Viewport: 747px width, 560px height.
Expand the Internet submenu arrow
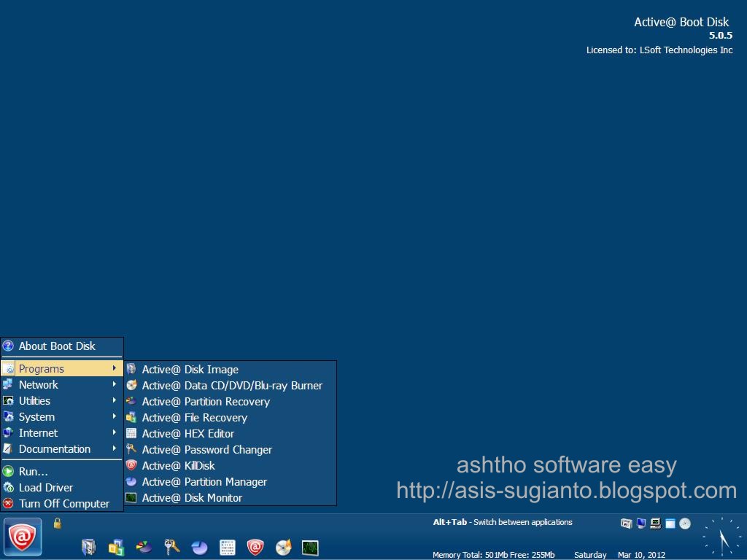tap(115, 433)
